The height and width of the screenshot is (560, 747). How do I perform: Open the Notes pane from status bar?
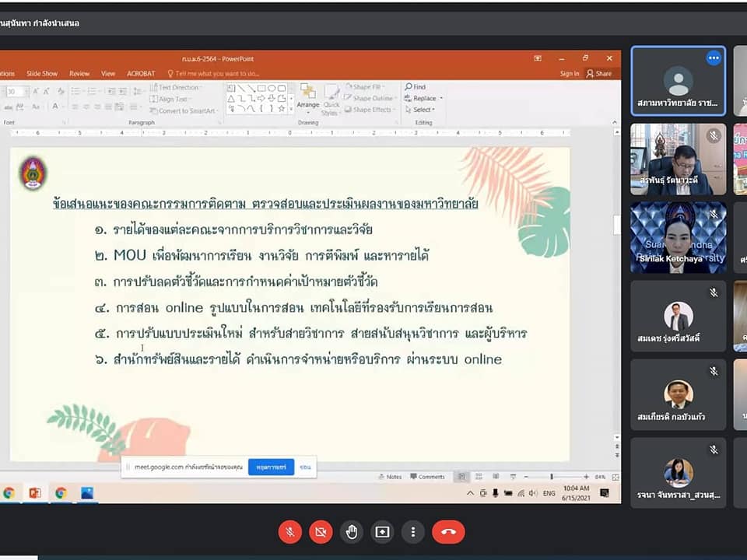tap(390, 477)
